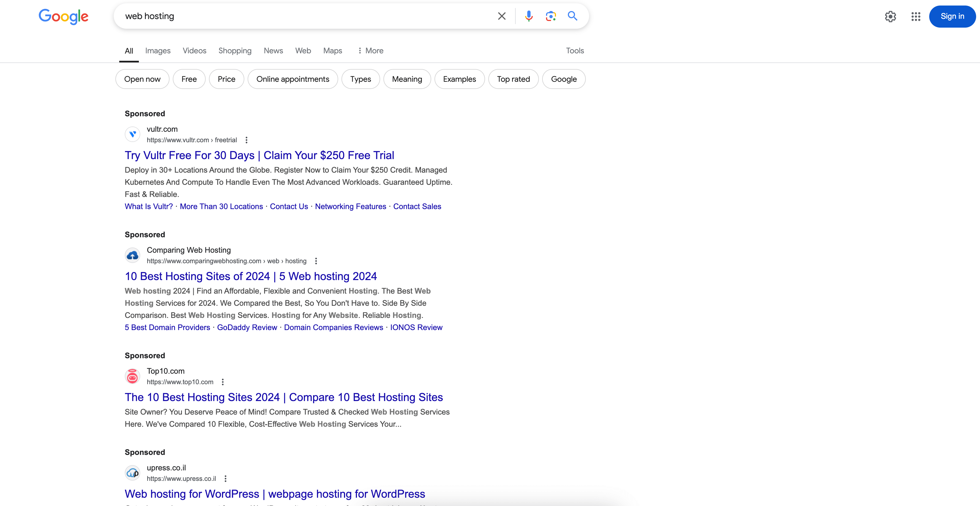Click the Top10.com favicon icon

point(133,376)
